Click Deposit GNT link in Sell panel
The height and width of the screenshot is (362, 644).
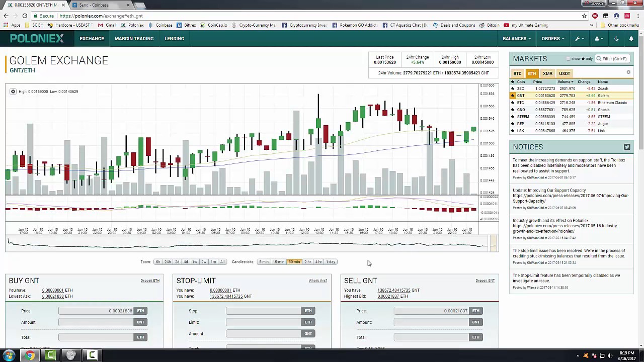485,281
